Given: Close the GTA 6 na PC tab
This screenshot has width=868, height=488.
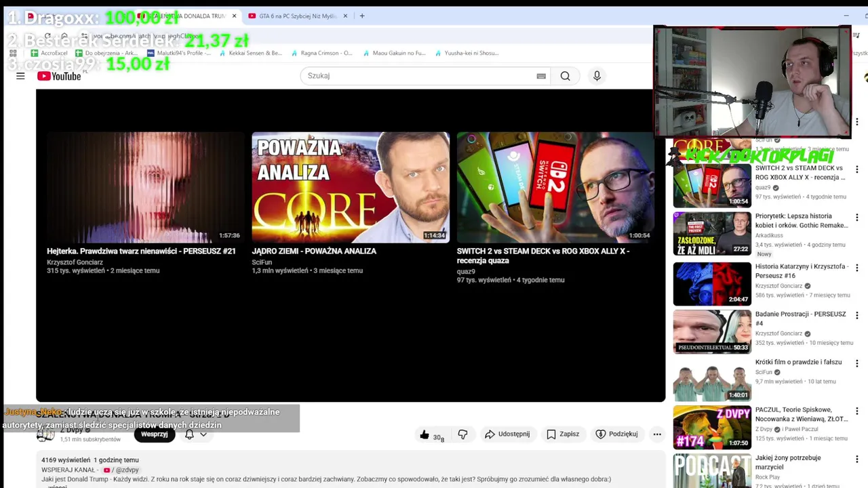Looking at the screenshot, I should coord(345,16).
